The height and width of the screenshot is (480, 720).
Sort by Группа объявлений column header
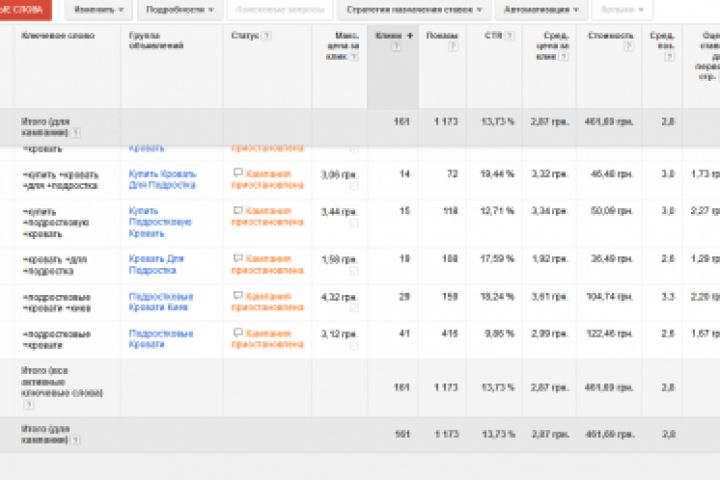click(x=156, y=40)
